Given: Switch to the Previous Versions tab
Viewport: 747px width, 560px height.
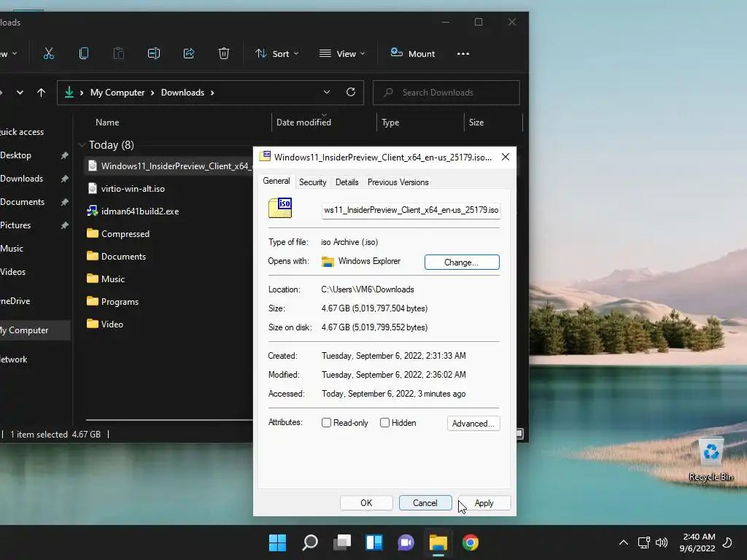Looking at the screenshot, I should pyautogui.click(x=398, y=182).
